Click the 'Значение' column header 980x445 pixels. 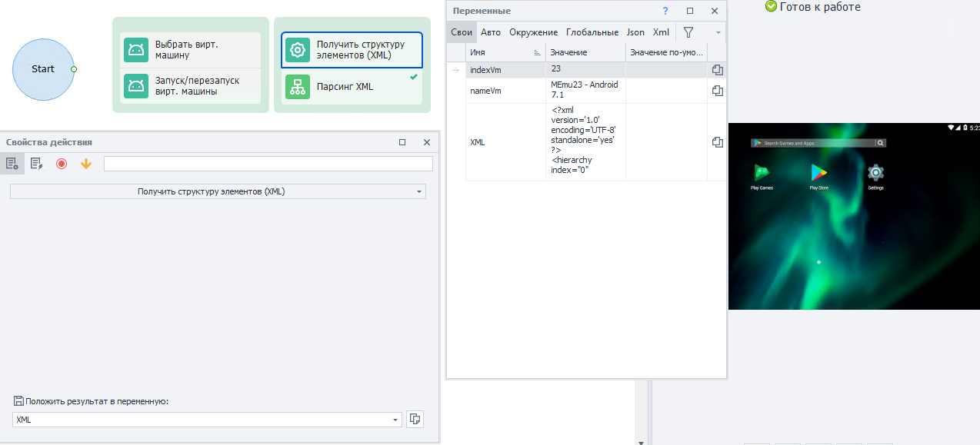click(x=585, y=52)
